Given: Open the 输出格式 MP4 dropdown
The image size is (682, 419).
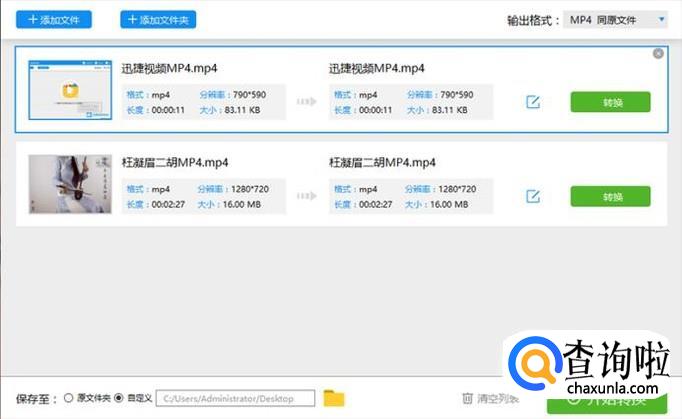Looking at the screenshot, I should click(615, 20).
